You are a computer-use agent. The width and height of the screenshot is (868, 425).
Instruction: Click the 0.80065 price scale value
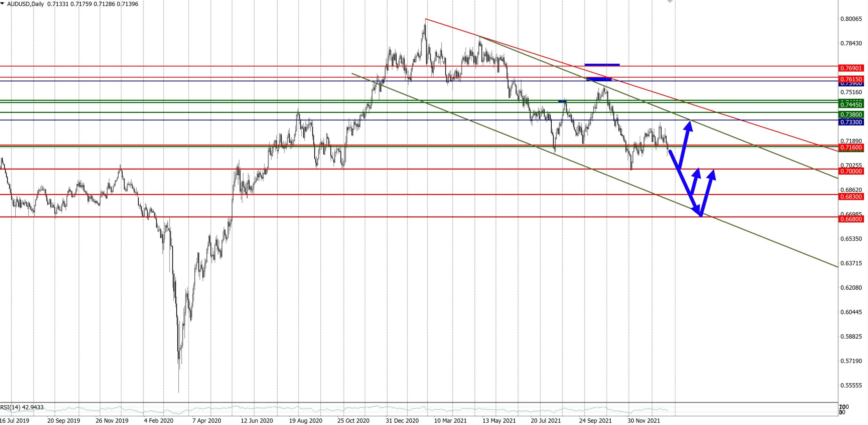[x=851, y=19]
